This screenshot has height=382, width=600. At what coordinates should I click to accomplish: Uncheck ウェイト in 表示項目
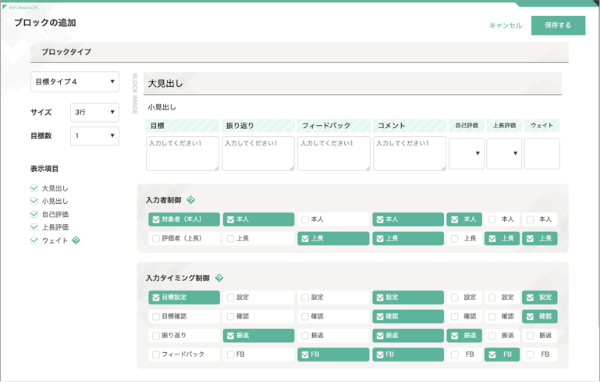coord(34,240)
